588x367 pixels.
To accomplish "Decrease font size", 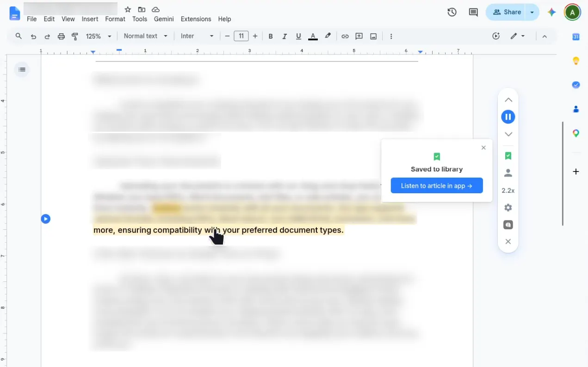I will [x=227, y=36].
